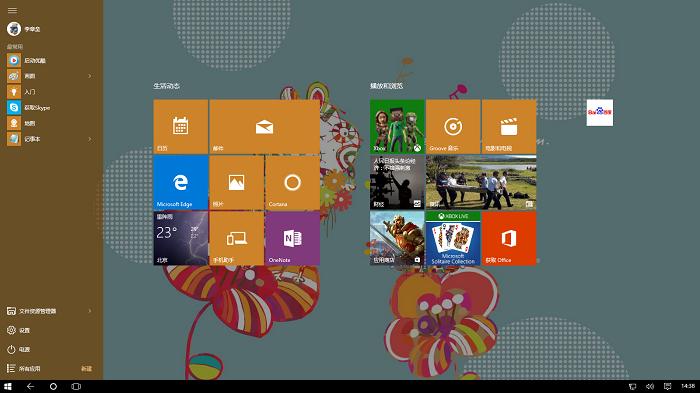Screen dimensions: 700x393
Task: Click the Cortana circle in taskbar
Action: 53,386
